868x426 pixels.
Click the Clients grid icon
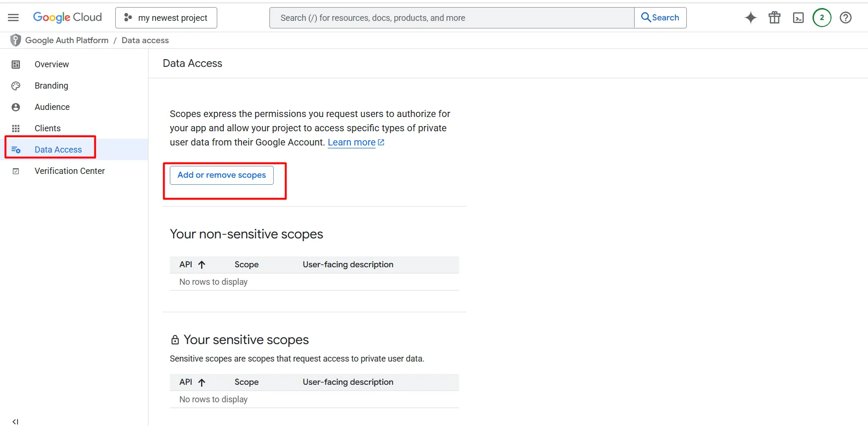coord(16,128)
